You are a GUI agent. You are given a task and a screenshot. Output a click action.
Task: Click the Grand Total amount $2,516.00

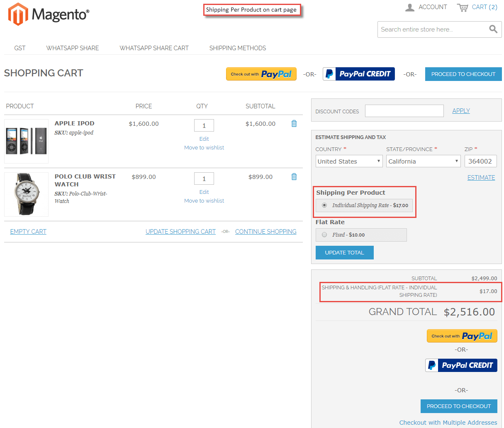coord(469,312)
